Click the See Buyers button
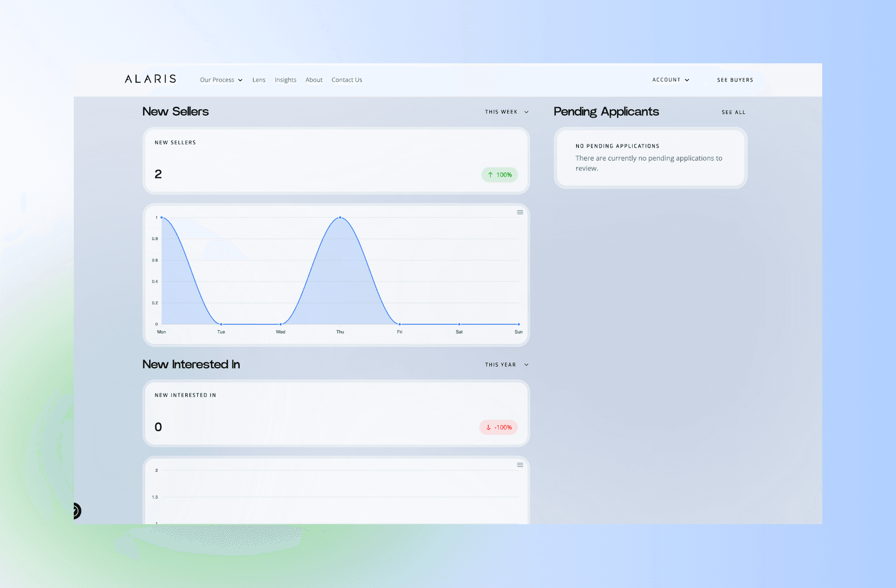896x588 pixels. [x=735, y=80]
